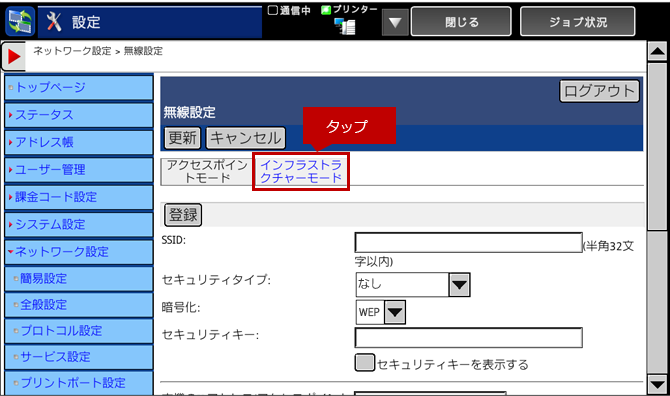670x396 pixels.
Task: Click the 通信中 indicator
Action: tap(289, 10)
